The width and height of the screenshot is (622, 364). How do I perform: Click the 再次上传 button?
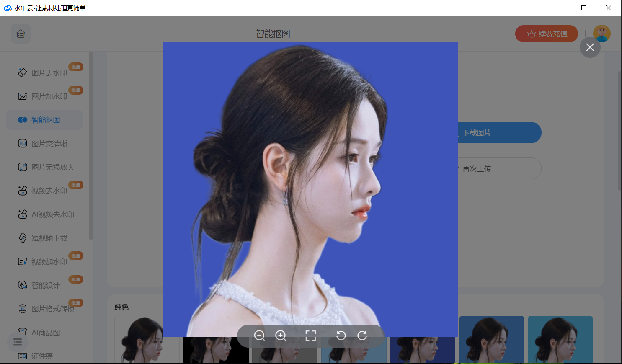[498, 169]
